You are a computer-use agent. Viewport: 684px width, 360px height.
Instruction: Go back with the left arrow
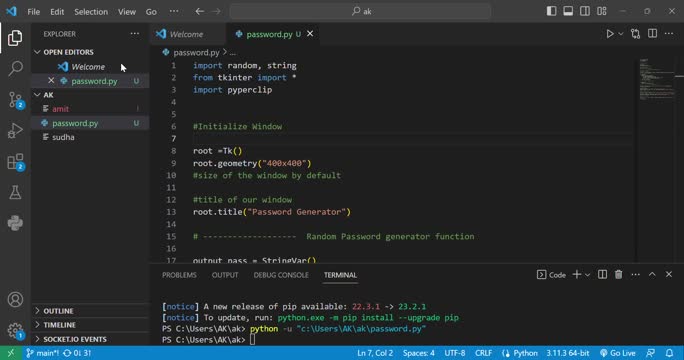[x=199, y=11]
